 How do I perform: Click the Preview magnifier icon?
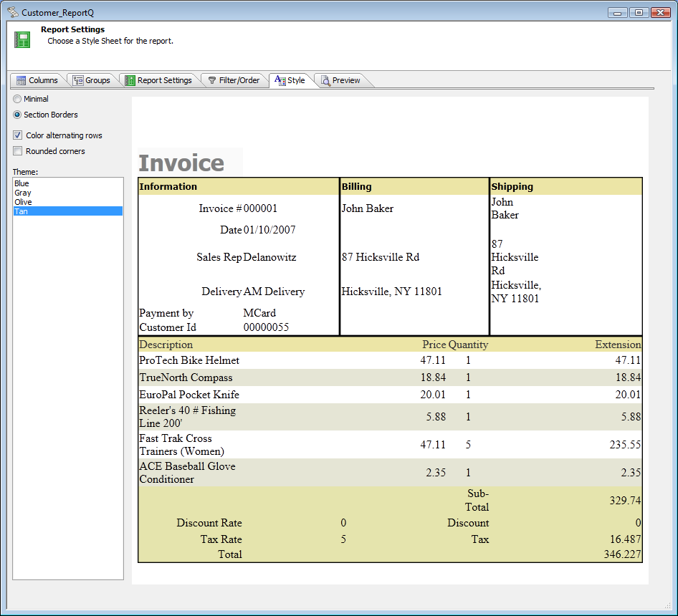(x=325, y=80)
